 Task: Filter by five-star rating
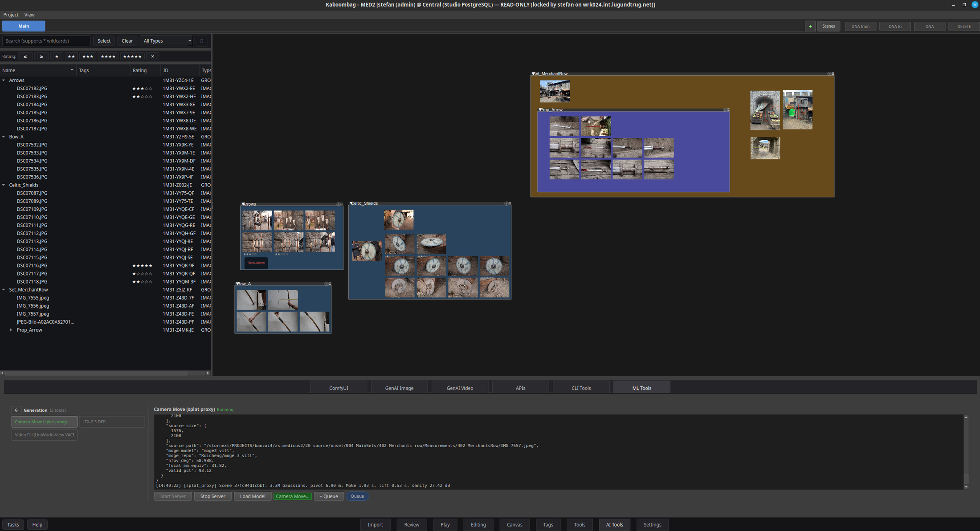click(132, 57)
